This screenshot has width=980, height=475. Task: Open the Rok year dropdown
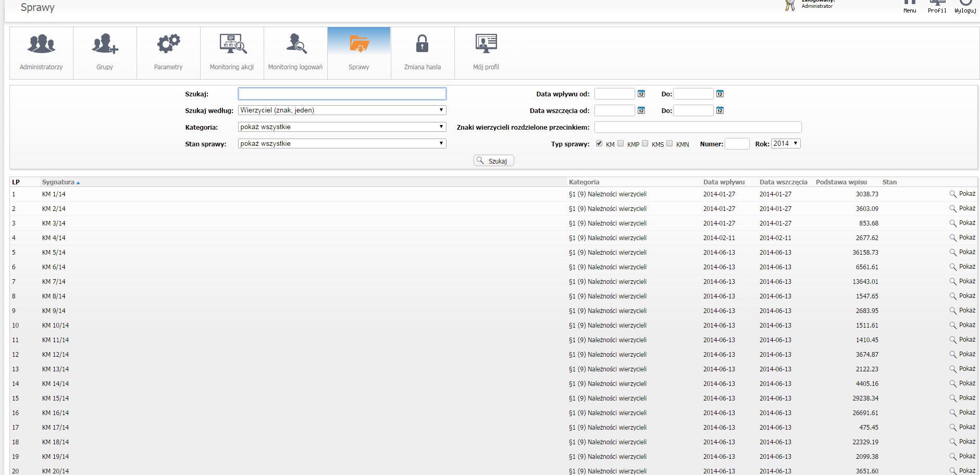point(785,144)
